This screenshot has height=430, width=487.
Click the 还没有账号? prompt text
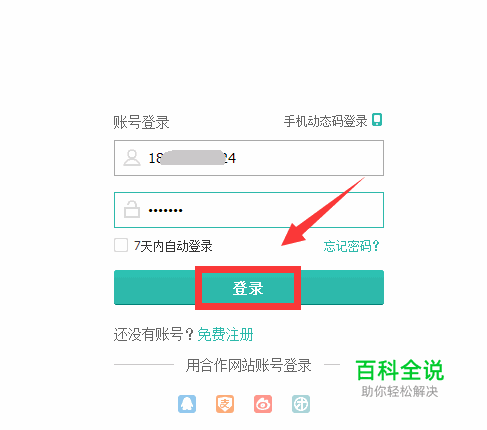point(153,334)
